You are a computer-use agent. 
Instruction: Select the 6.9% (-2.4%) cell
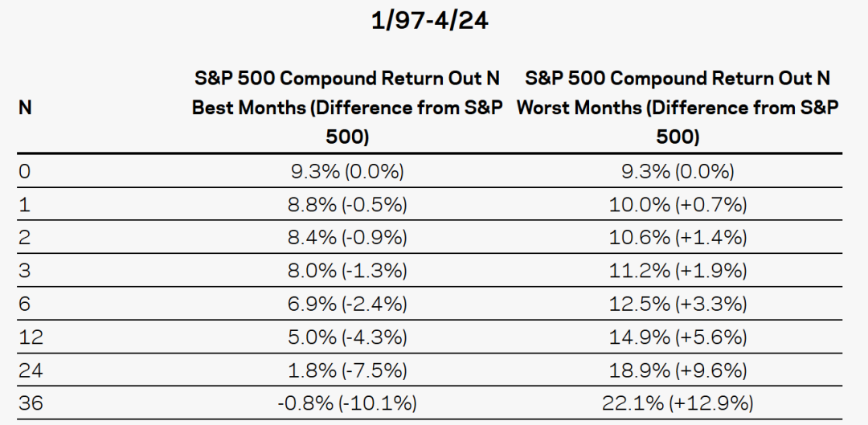pos(347,304)
